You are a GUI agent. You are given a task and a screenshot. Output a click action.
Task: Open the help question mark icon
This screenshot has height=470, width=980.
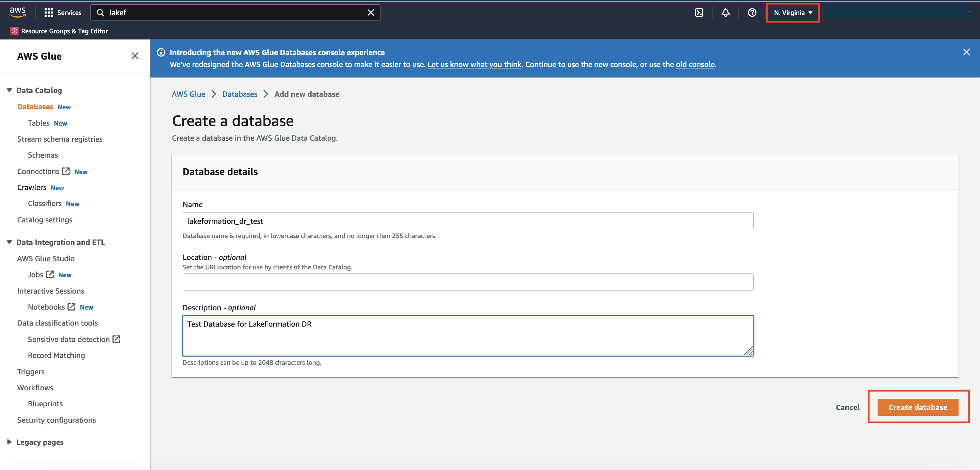(x=752, y=13)
